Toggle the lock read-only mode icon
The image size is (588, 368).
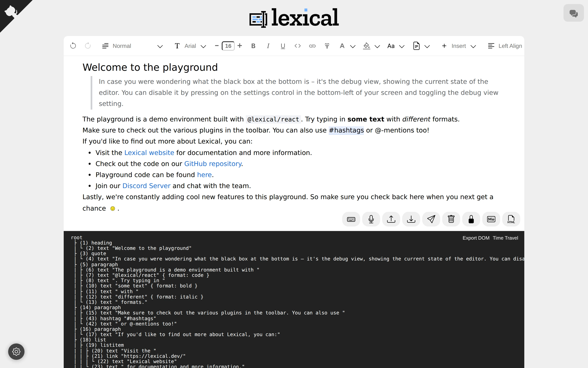click(x=471, y=219)
